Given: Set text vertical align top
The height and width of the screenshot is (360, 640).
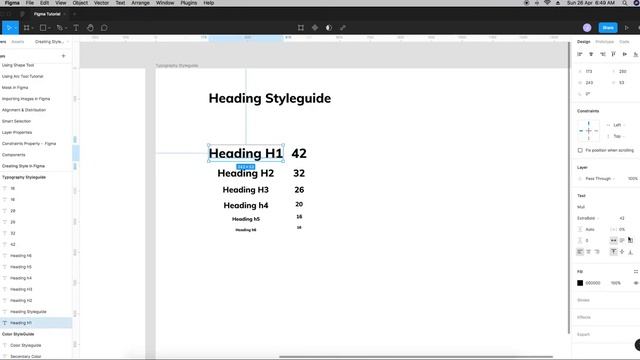Looking at the screenshot, I should tap(613, 252).
